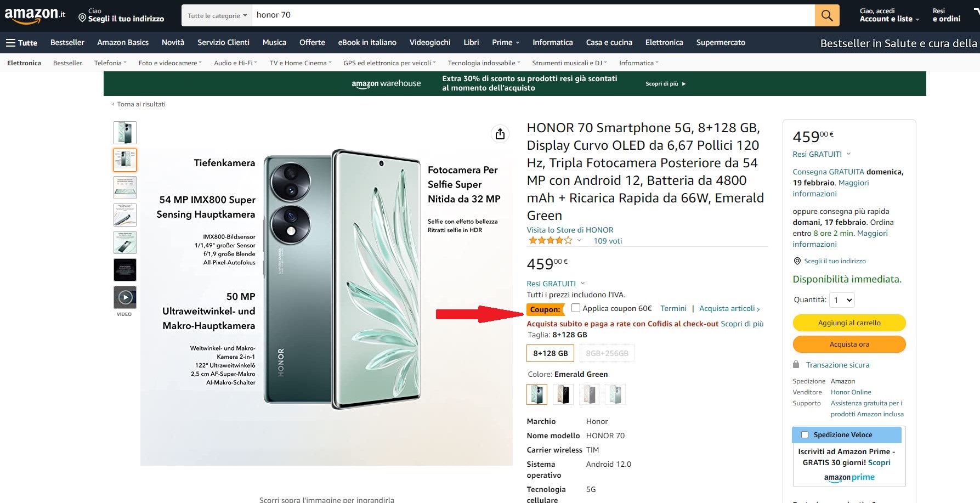Check the Applica coupon 60€ checkbox
Viewport: 980px width, 503px height.
[576, 308]
